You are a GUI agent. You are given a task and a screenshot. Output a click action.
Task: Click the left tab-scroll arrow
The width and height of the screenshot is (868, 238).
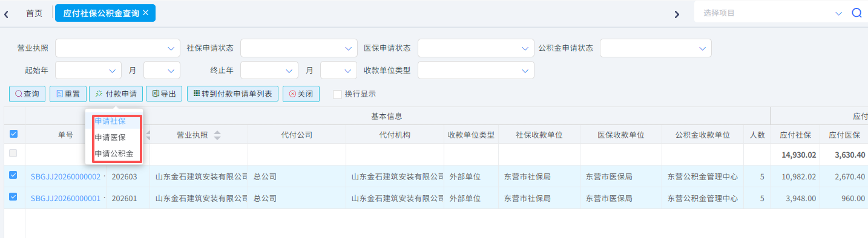[x=6, y=14]
